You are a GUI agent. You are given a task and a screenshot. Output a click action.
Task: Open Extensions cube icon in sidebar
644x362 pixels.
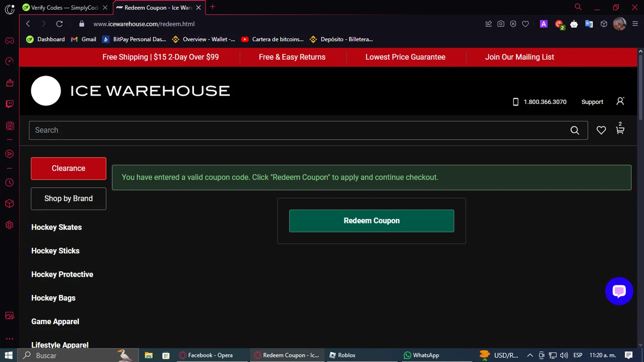click(x=9, y=204)
